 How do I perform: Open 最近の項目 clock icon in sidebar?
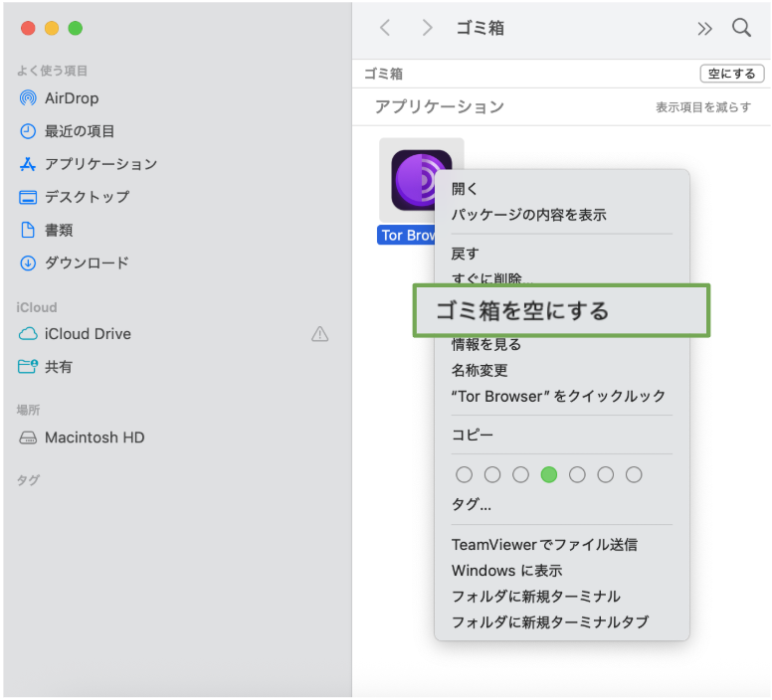(x=28, y=131)
